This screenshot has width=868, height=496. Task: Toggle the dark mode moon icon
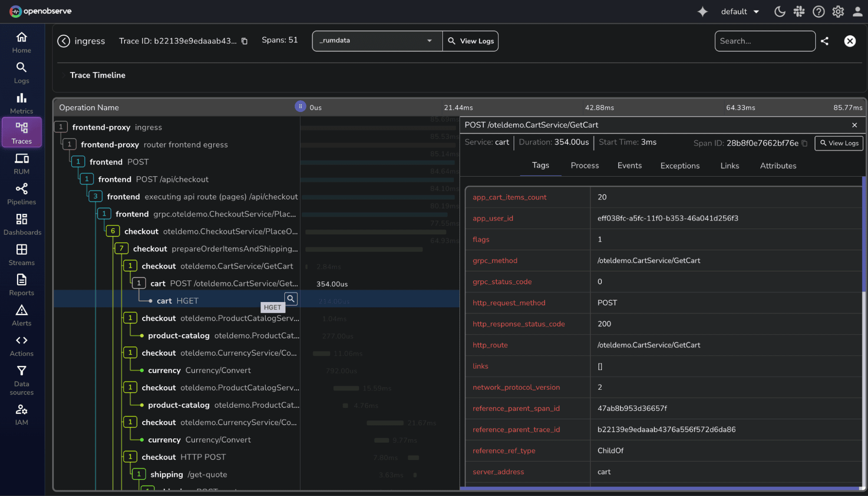779,12
